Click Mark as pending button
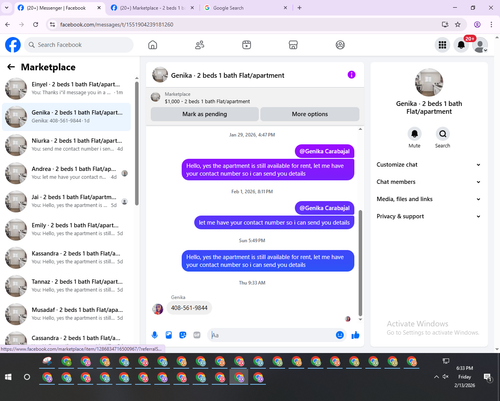 point(204,114)
